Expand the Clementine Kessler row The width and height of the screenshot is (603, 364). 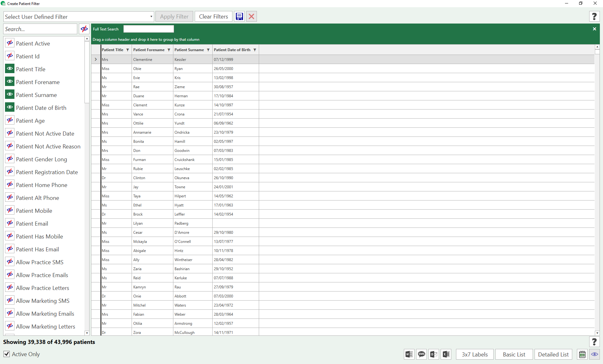pos(96,59)
